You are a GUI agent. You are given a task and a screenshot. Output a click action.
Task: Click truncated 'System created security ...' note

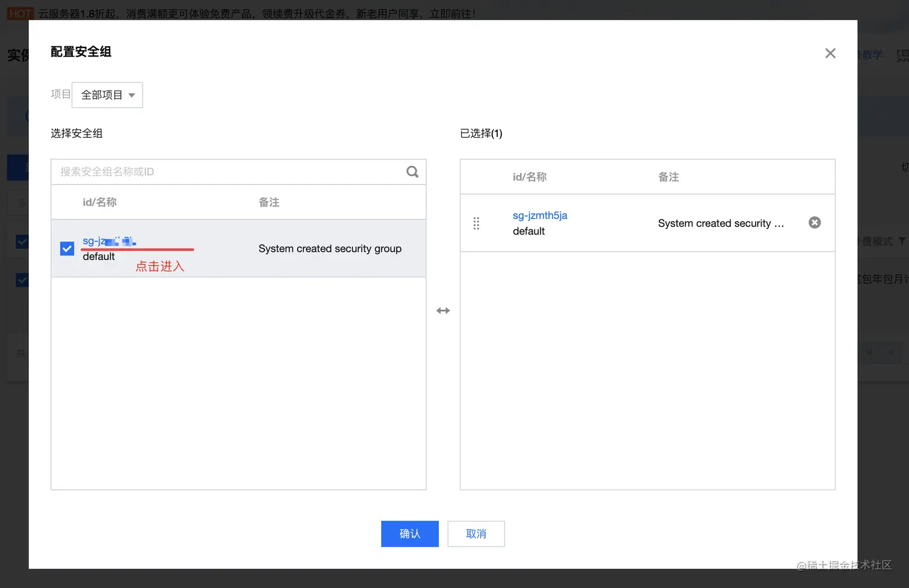(721, 223)
